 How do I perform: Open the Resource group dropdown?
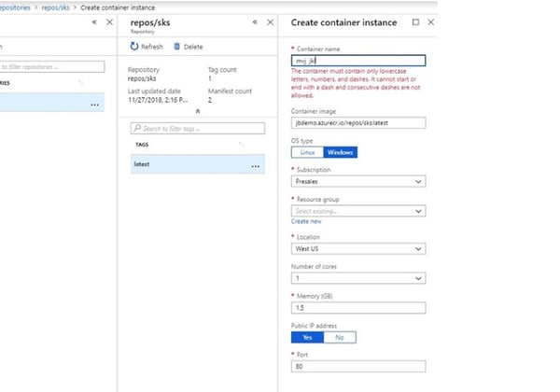pyautogui.click(x=358, y=211)
